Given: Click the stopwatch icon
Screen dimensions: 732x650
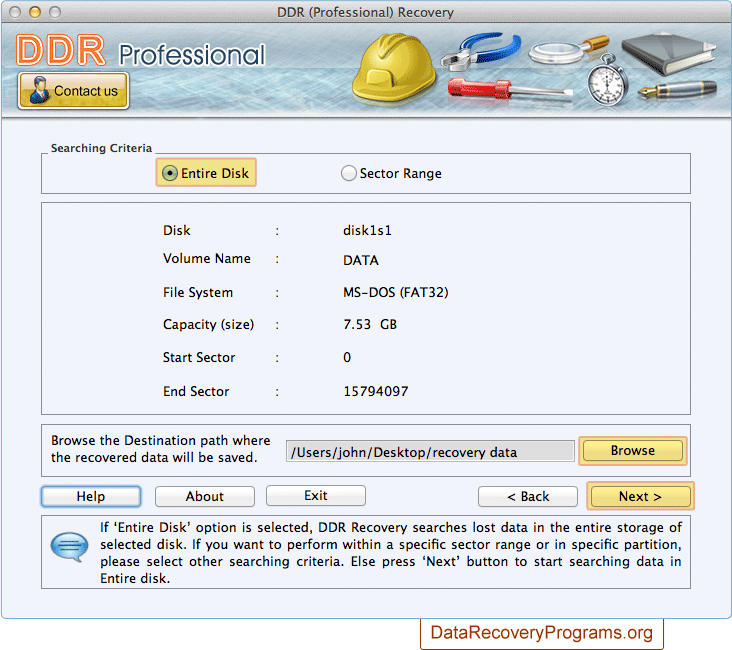Looking at the screenshot, I should [607, 80].
